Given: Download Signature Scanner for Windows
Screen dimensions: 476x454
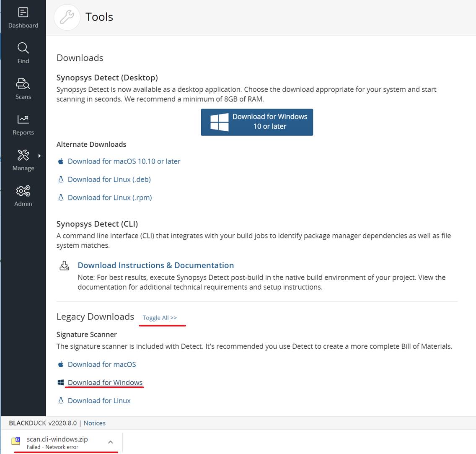Looking at the screenshot, I should pyautogui.click(x=105, y=383).
